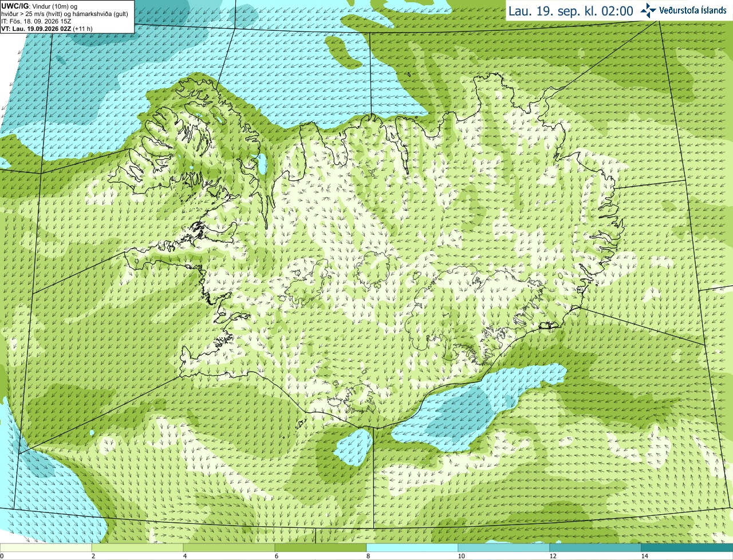Pick the turquoise 10–12 legend swatch
This screenshot has width=733, height=560.
click(x=504, y=547)
